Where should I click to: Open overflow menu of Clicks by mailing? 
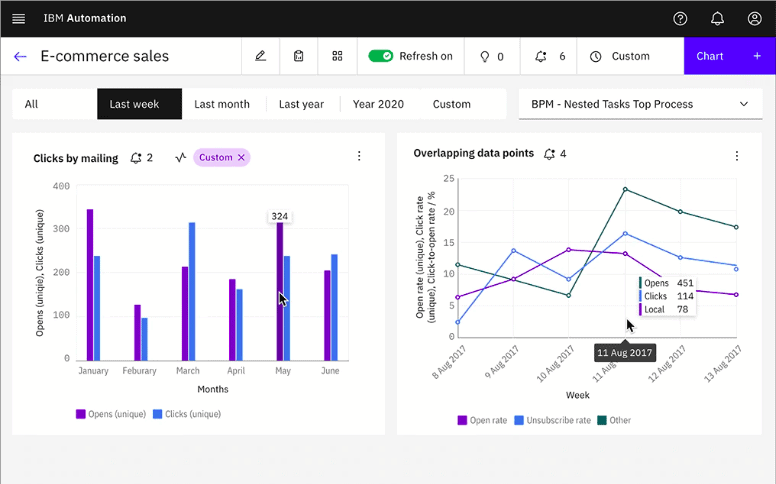coord(359,156)
